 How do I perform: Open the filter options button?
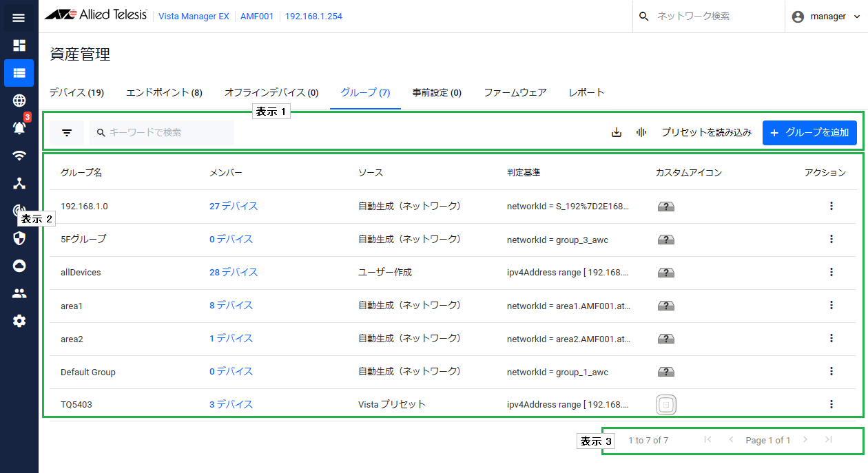pos(67,132)
